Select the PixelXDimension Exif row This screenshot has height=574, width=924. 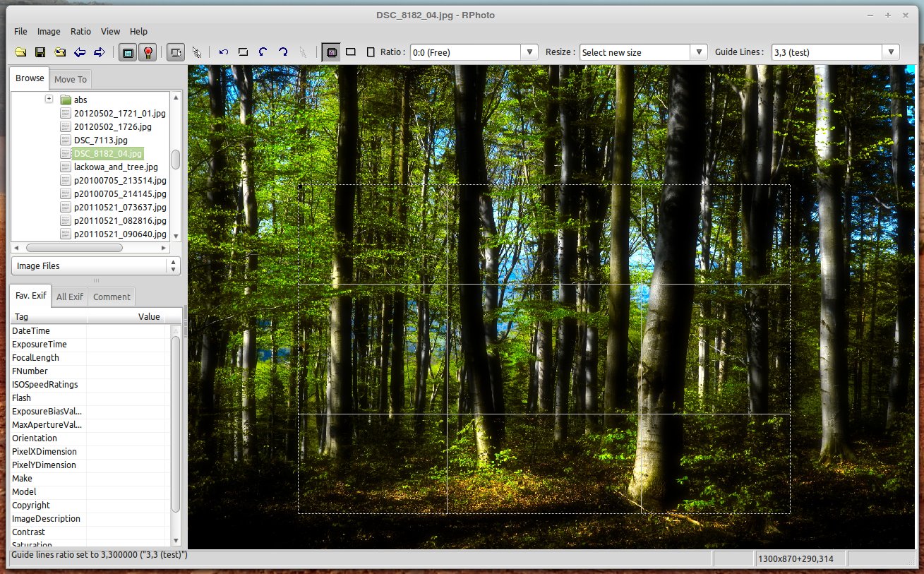90,451
